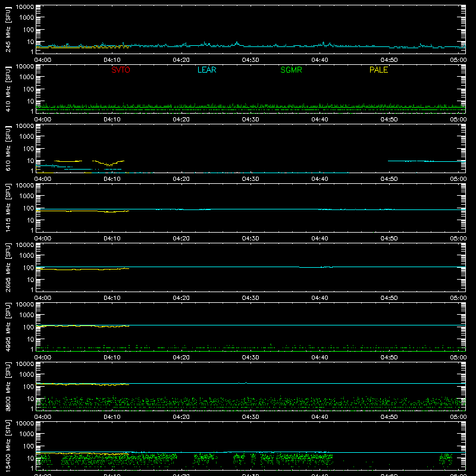The image size is (476, 476).
Task: Click 04:10 tick label below 245 MHz plot
Action: pos(112,60)
